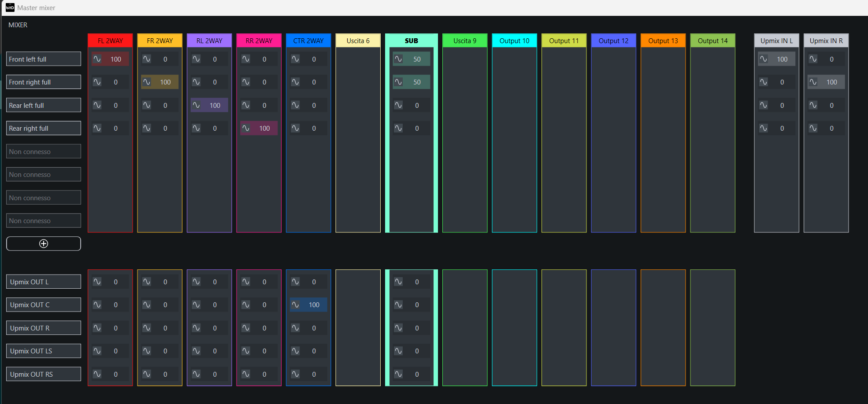This screenshot has width=868, height=404.
Task: Toggle phase icon for Rear right full in SUB
Action: (398, 128)
